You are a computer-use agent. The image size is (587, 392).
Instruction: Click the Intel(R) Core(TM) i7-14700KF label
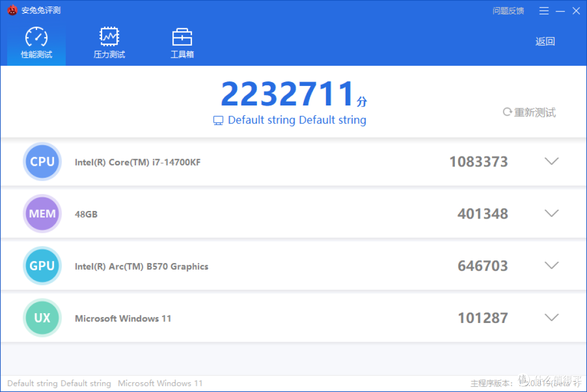138,162
